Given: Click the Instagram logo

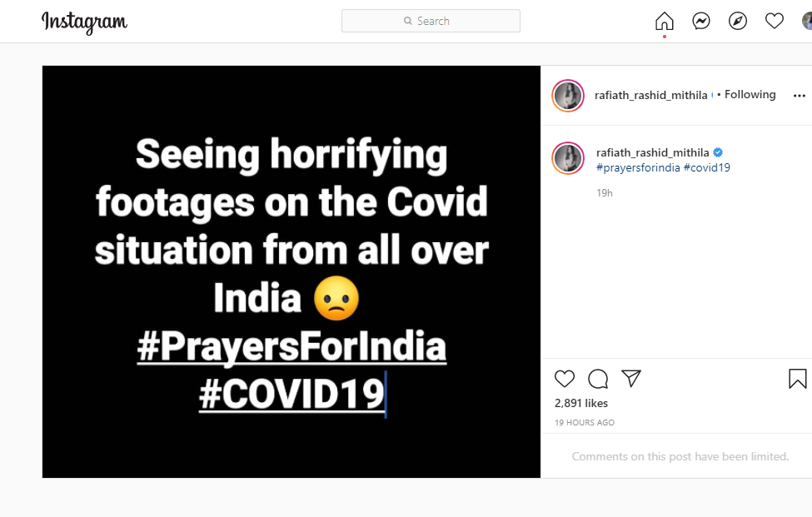Looking at the screenshot, I should [x=84, y=22].
